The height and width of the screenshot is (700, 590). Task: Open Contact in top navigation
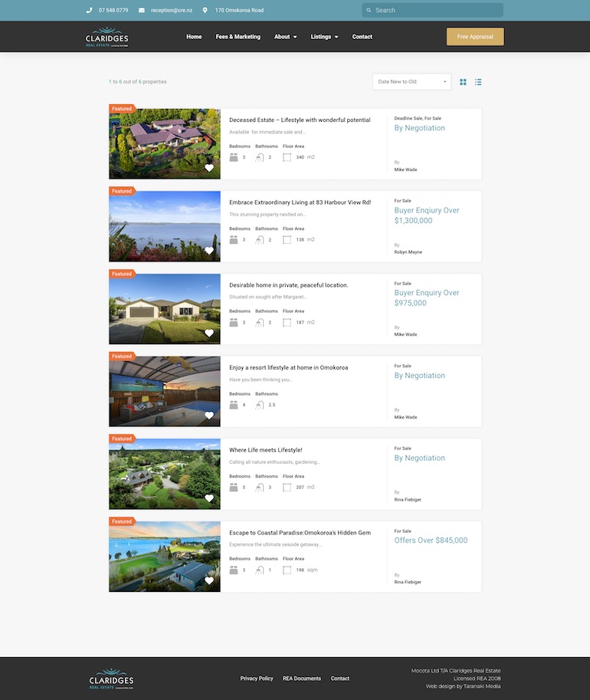[x=362, y=37]
